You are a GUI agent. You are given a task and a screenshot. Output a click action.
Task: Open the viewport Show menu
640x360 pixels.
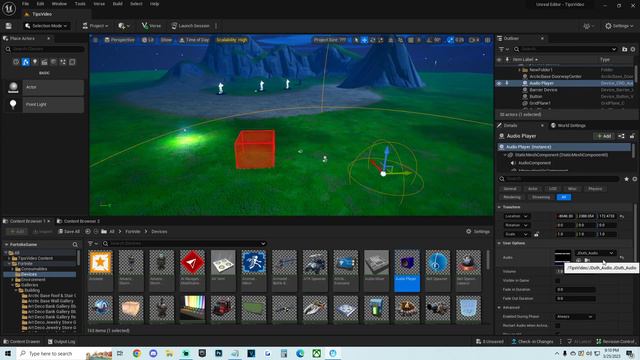166,40
